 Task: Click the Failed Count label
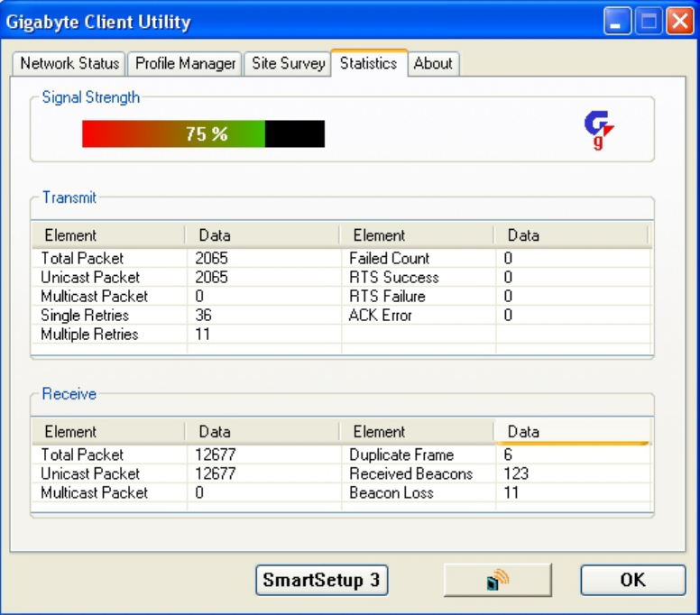(x=389, y=259)
